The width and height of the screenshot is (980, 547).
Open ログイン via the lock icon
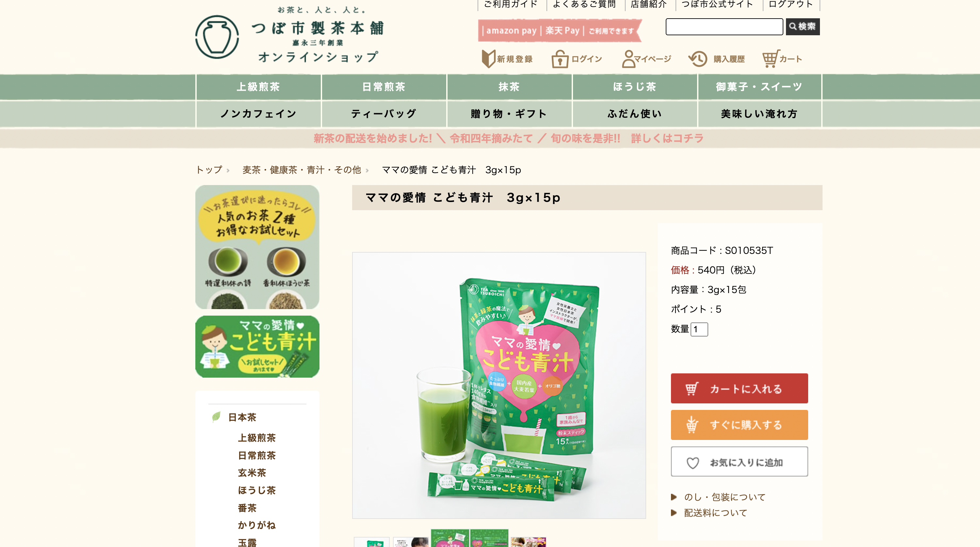pyautogui.click(x=560, y=59)
